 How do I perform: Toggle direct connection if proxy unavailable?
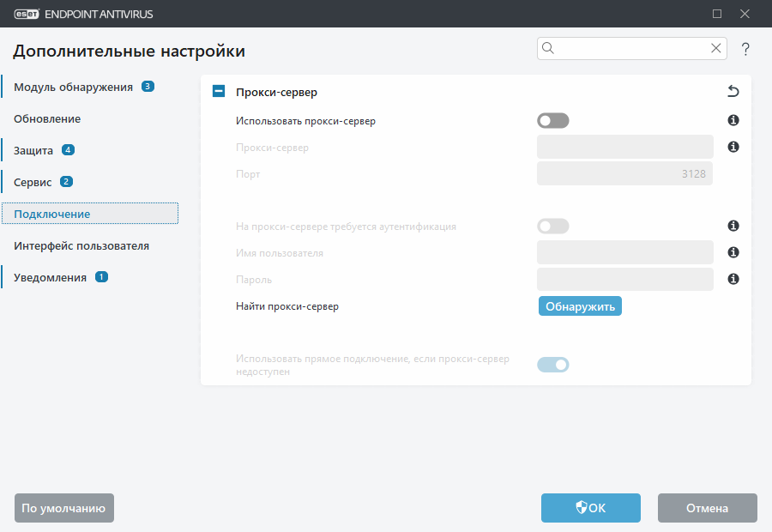tap(552, 365)
